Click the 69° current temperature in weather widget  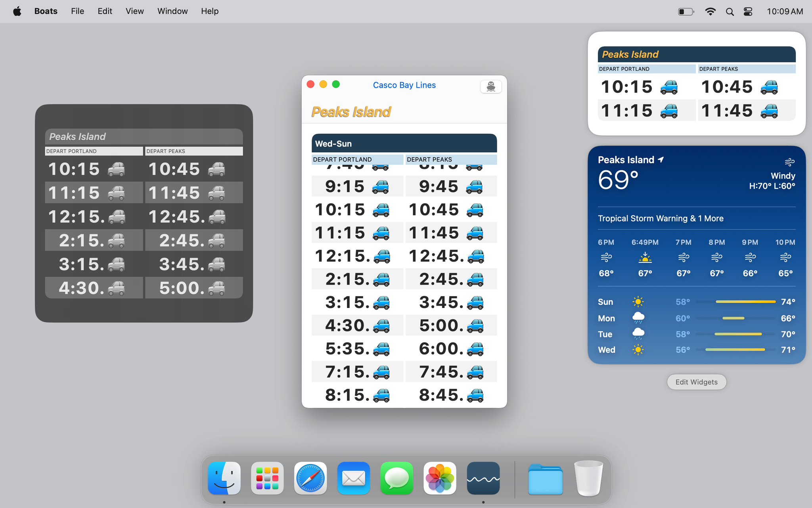point(618,180)
